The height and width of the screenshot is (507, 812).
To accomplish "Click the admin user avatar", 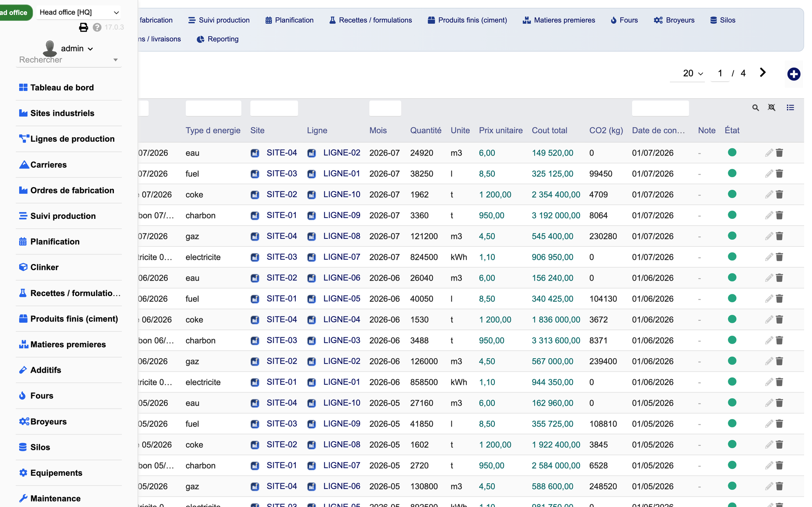I will tap(50, 48).
